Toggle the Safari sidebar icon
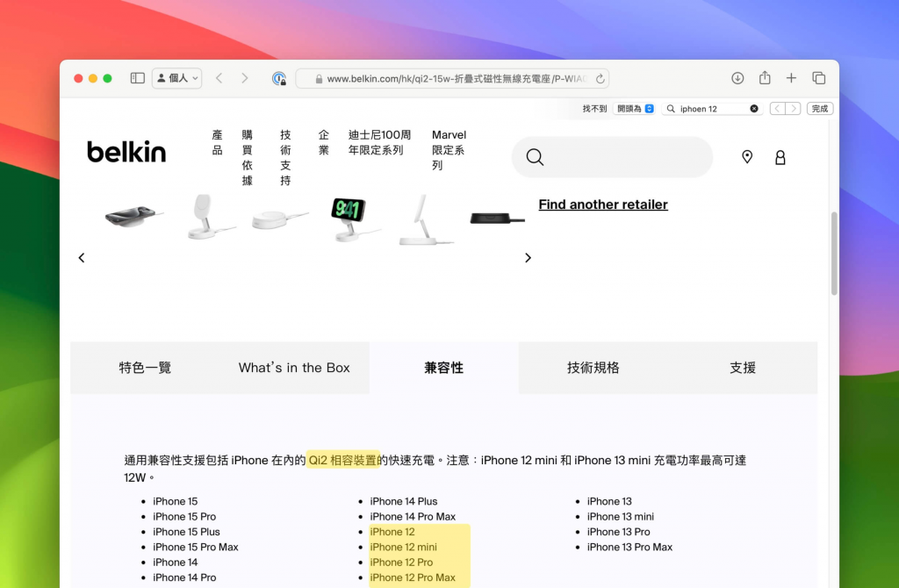Viewport: 899px width, 588px height. tap(137, 78)
